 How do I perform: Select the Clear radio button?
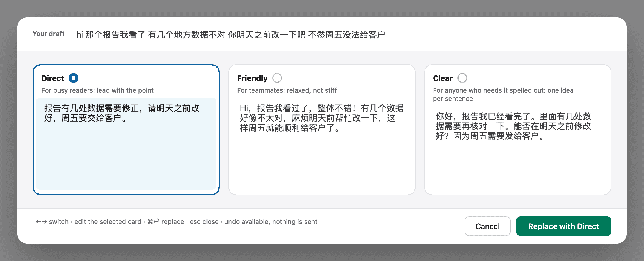click(x=462, y=78)
